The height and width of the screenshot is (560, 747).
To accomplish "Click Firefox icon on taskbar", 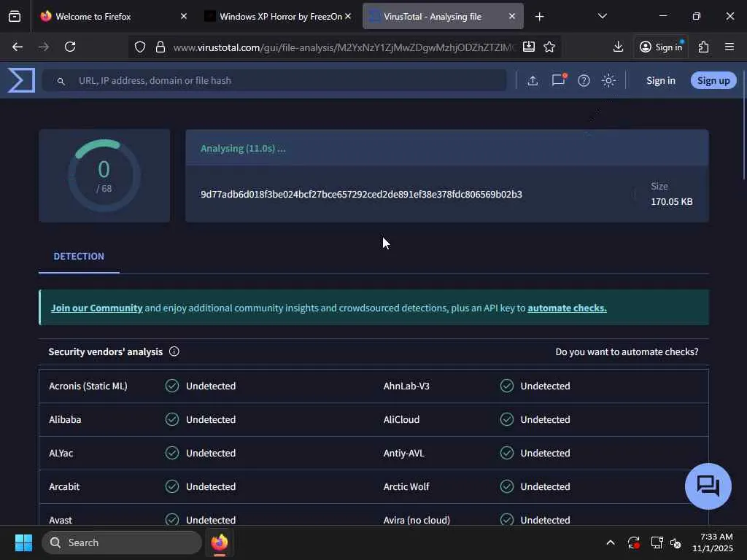I will click(x=219, y=542).
